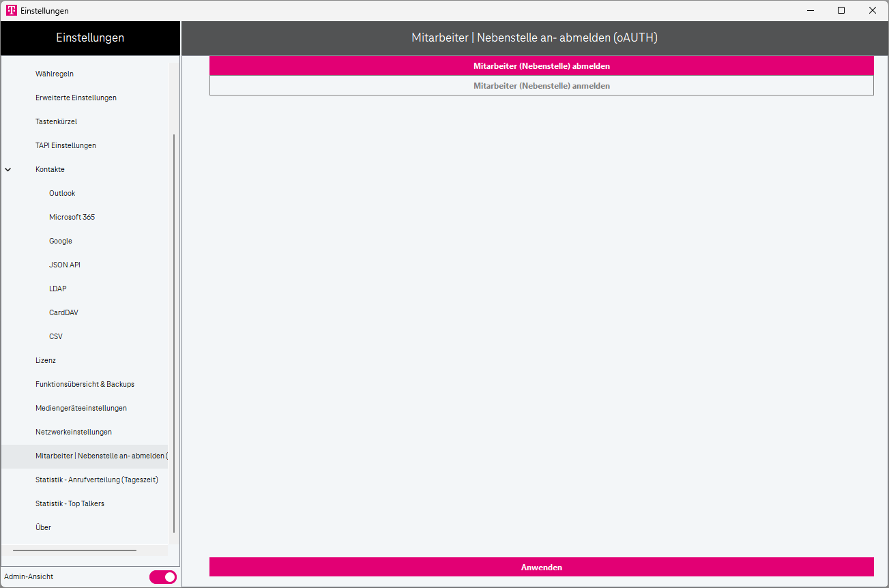Open Microsoft 365 contacts settings
This screenshot has width=889, height=588.
tap(72, 217)
